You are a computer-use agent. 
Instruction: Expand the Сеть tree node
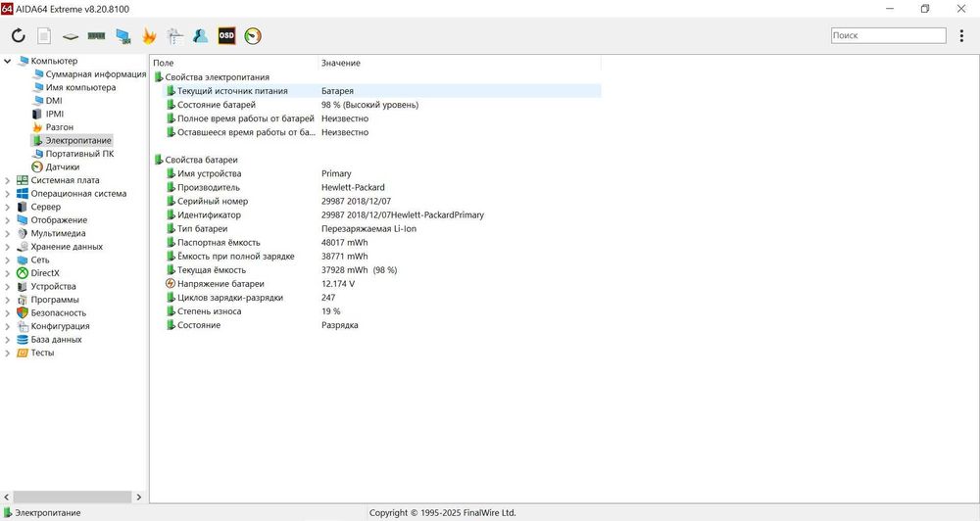click(x=8, y=260)
